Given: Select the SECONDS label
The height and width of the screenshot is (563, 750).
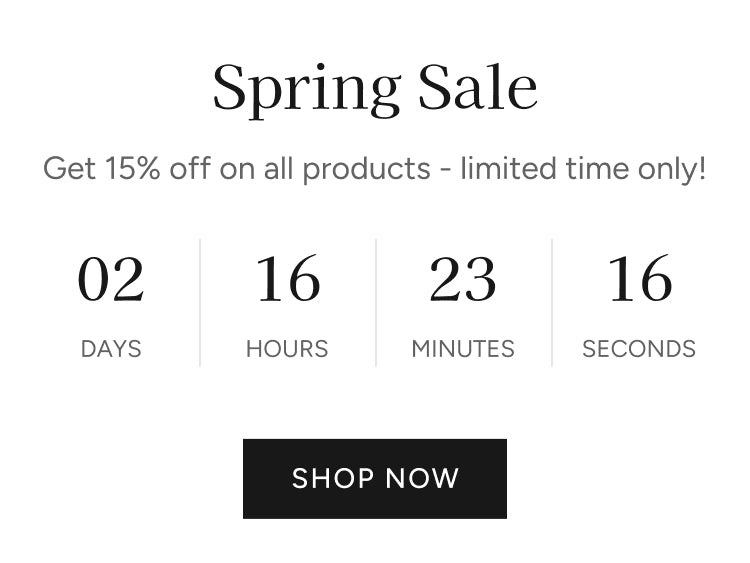Looking at the screenshot, I should pos(639,349).
